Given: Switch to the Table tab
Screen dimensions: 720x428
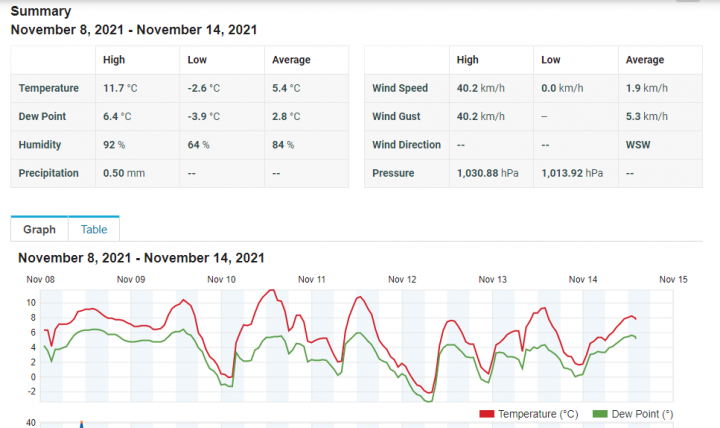Looking at the screenshot, I should click(x=94, y=229).
